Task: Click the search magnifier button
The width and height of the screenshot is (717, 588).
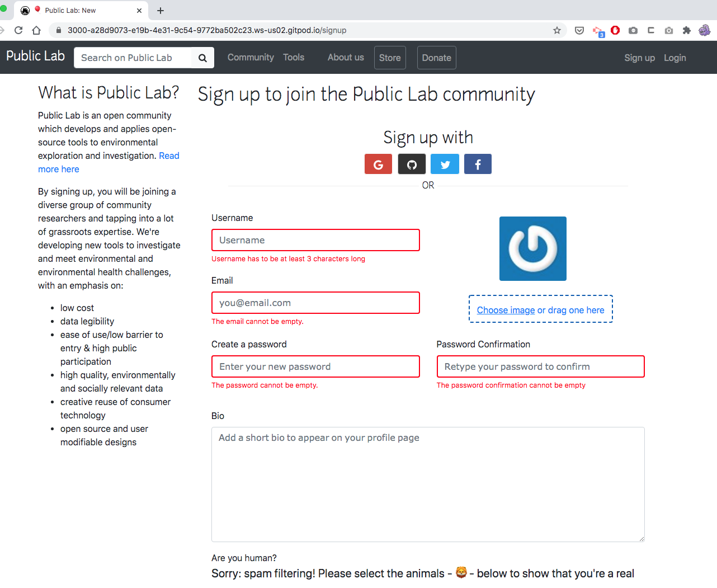Action: click(202, 58)
